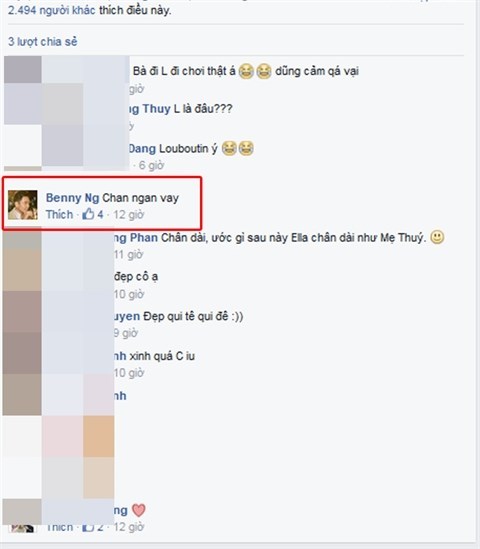Click the Phan name link in Chân dài comment

coord(144,238)
